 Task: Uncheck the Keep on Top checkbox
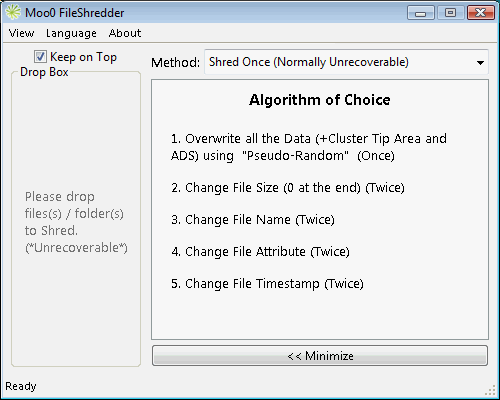pos(40,57)
